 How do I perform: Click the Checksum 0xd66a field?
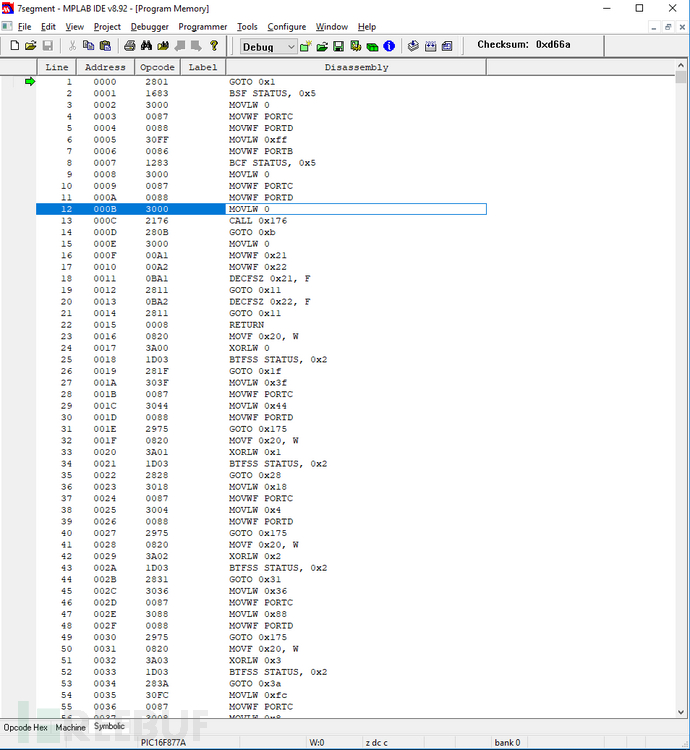tap(524, 44)
